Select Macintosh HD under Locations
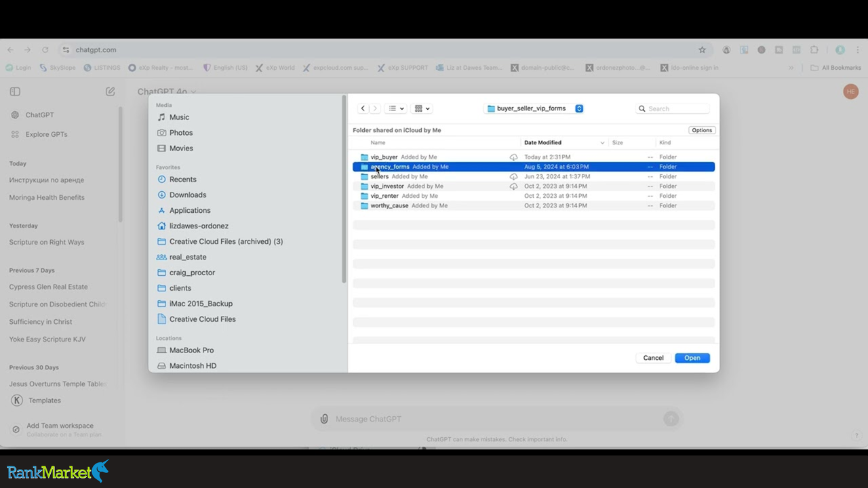This screenshot has height=488, width=868. 186,366
